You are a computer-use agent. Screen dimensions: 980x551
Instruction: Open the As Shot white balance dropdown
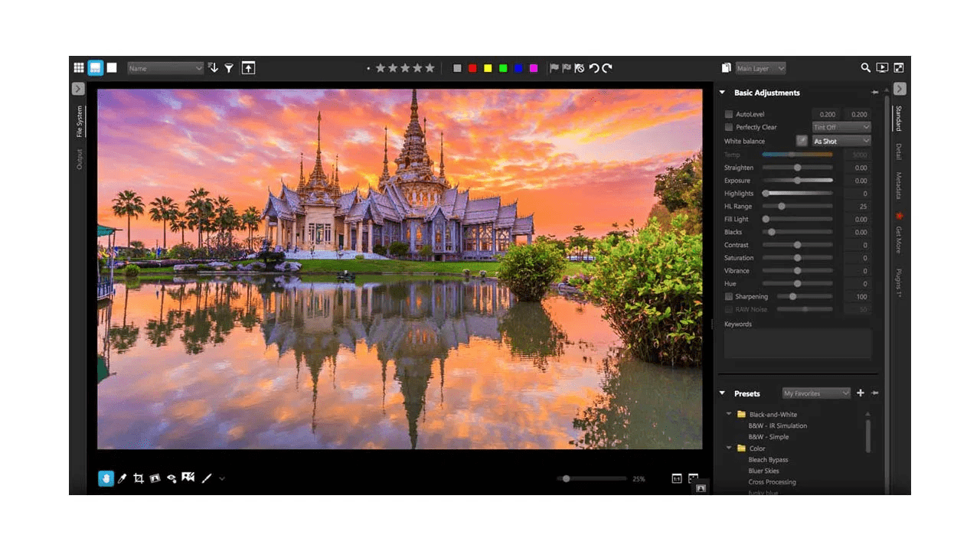[x=841, y=141]
